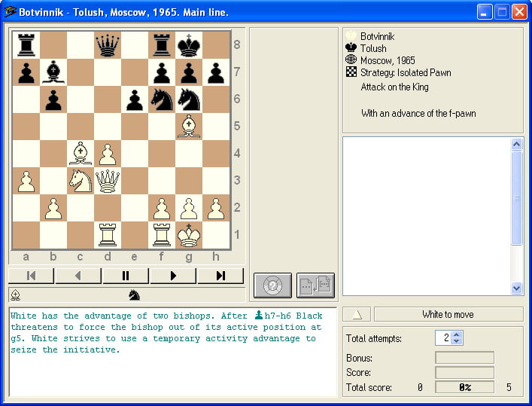
Task: Click the black pawn on b6
Action: pos(53,99)
